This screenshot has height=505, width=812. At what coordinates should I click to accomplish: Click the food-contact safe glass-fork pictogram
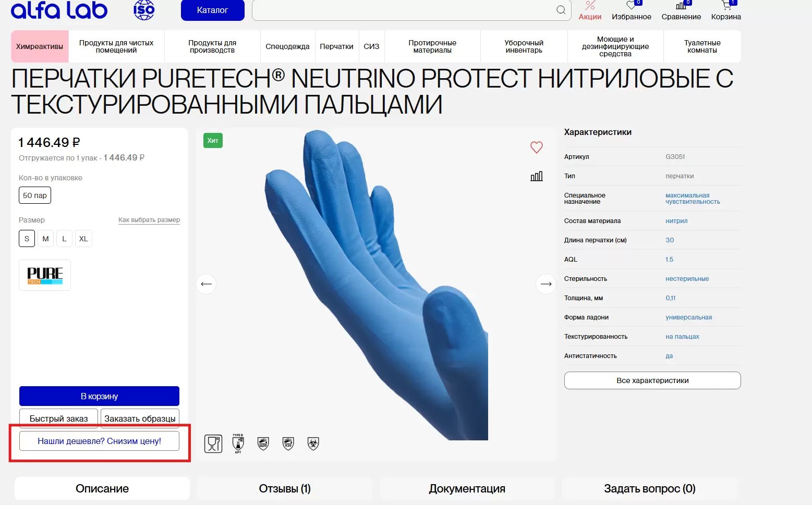213,444
